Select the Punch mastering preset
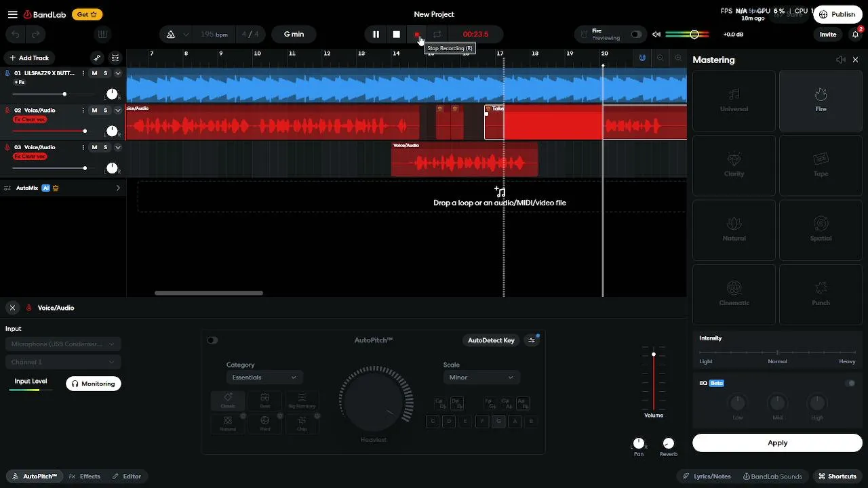 click(821, 294)
